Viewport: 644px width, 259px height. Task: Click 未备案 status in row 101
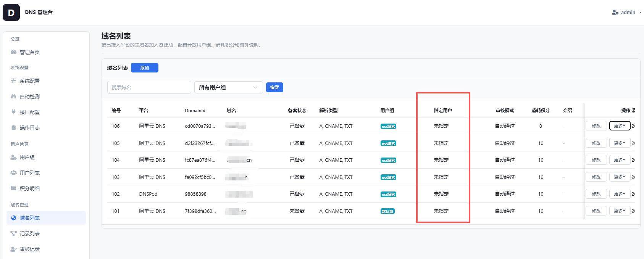pos(297,211)
